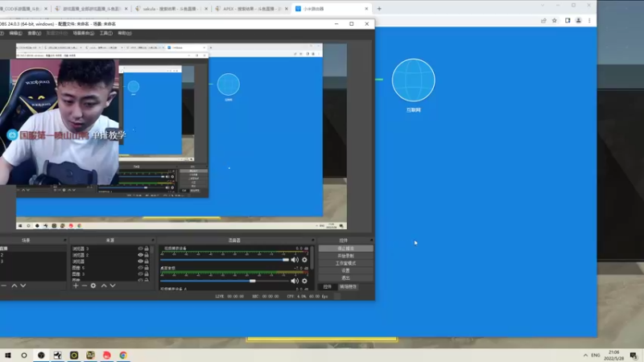Viewport: 644px width, 362px height.
Task: Click the 退出 button in OBS
Action: tap(346, 278)
